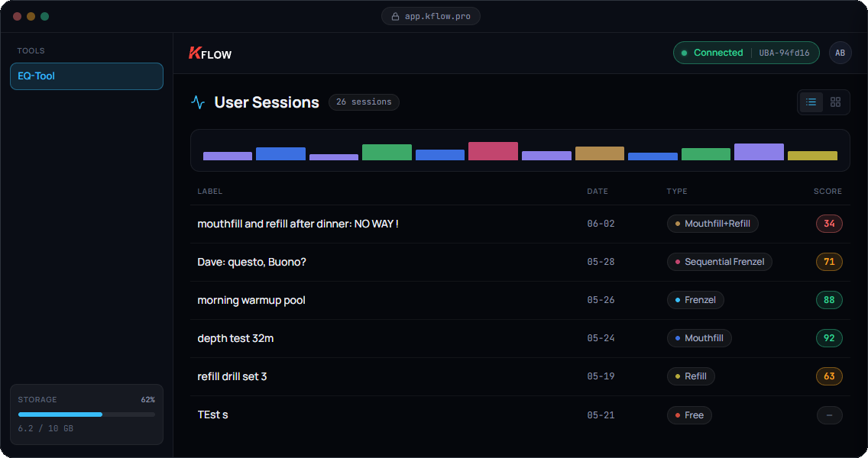The width and height of the screenshot is (868, 458).
Task: Click the KFlow logo
Action: point(210,53)
